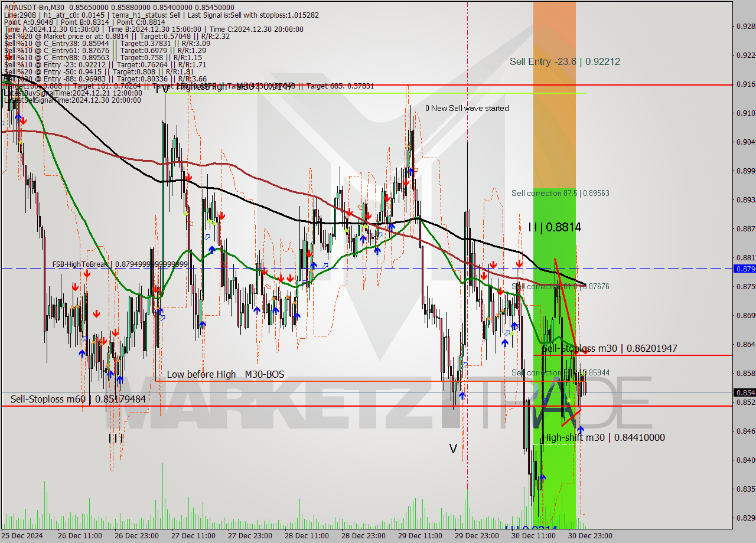The height and width of the screenshot is (543, 756).
Task: Click the '30 Dec 11:00' time axis label
Action: (533, 536)
